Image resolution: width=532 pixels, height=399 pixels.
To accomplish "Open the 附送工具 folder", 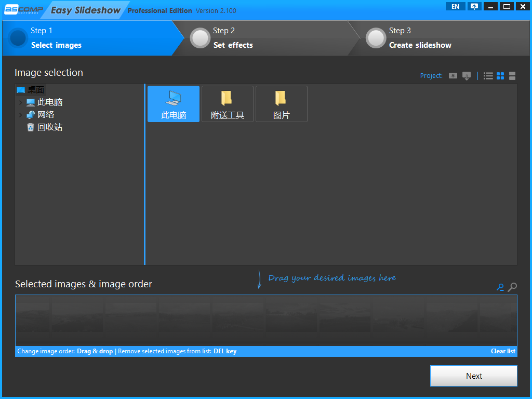I will 227,103.
